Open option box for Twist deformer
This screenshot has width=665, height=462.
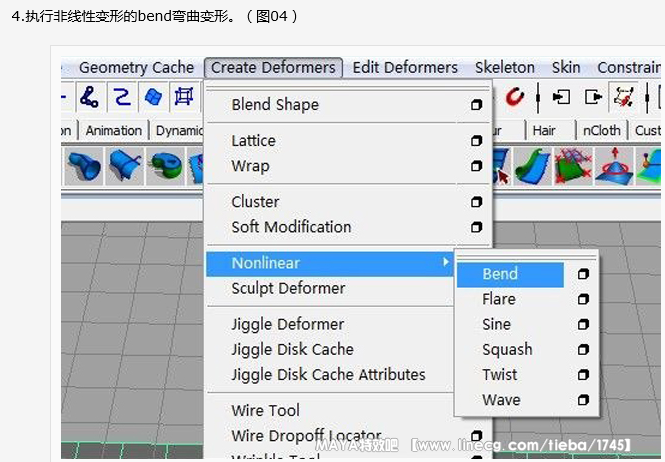(583, 375)
